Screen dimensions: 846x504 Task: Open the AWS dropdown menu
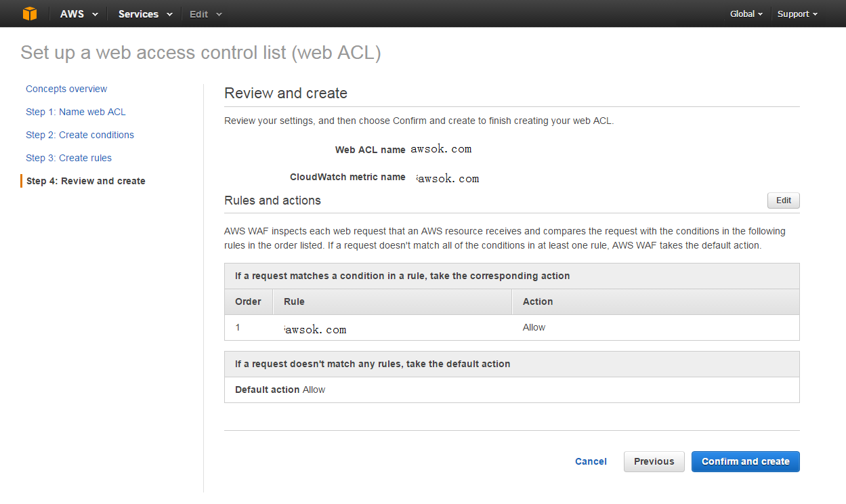79,14
